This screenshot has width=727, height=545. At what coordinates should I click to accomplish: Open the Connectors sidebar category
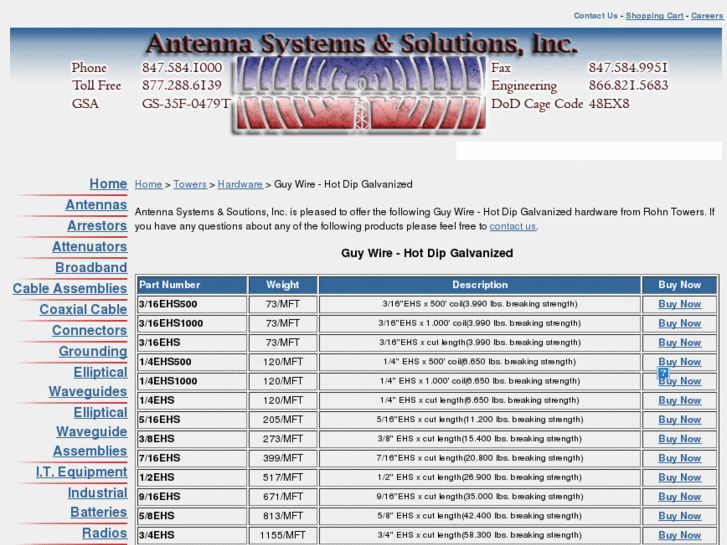click(x=89, y=330)
